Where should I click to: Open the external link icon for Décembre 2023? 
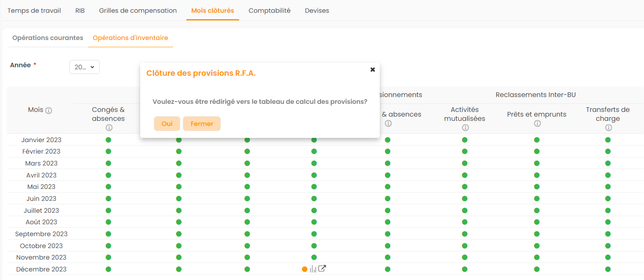point(322,269)
